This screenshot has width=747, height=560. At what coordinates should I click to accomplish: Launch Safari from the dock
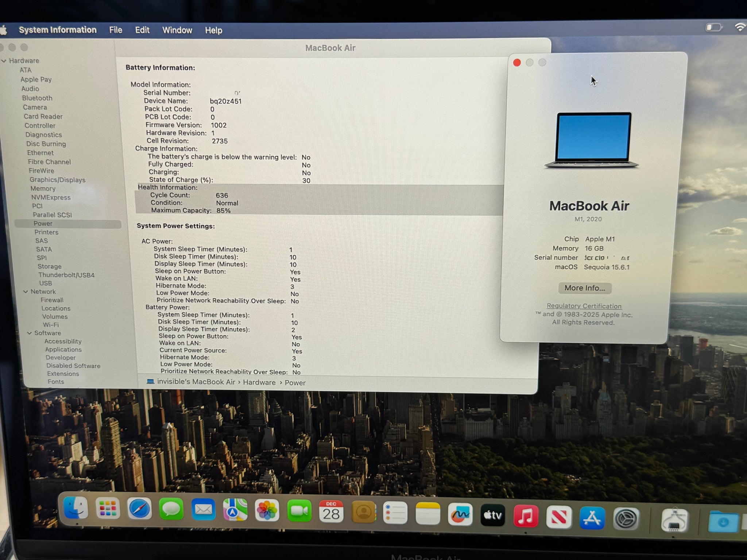point(140,509)
